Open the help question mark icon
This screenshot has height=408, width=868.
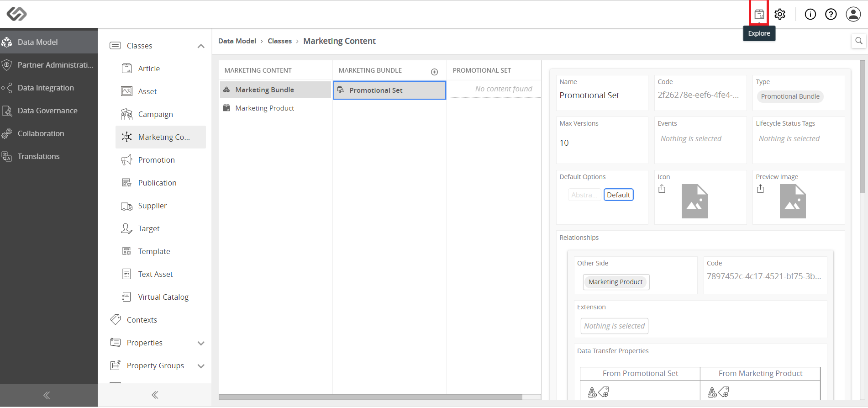click(x=831, y=14)
